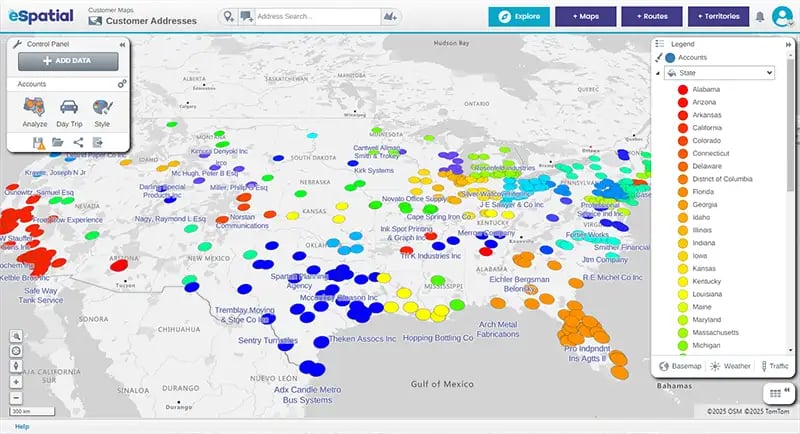Screen dimensions: 800x434
Task: Click the locate-me pin map tool
Action: point(16,366)
